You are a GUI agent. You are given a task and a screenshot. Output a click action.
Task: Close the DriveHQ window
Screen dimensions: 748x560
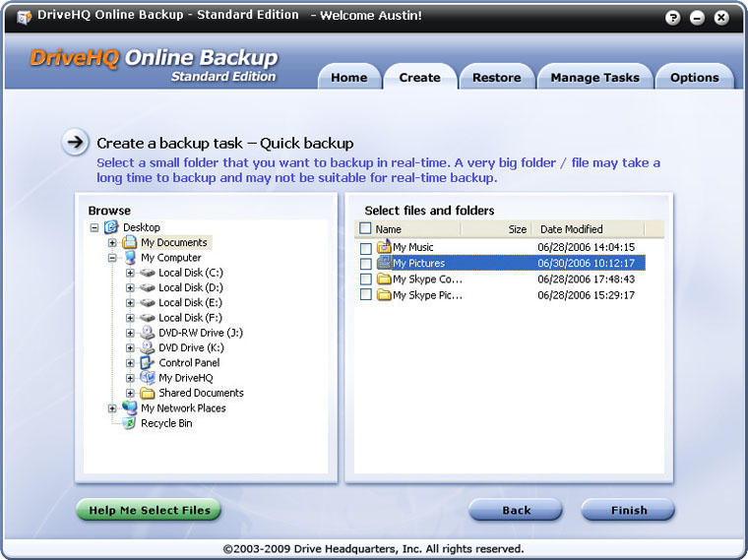[721, 18]
